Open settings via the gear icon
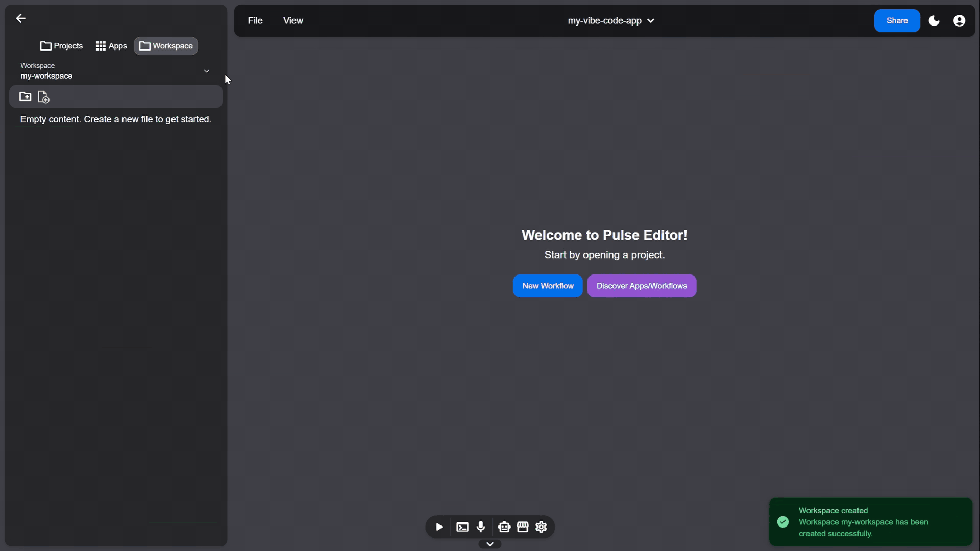This screenshot has width=980, height=551. coord(541,527)
